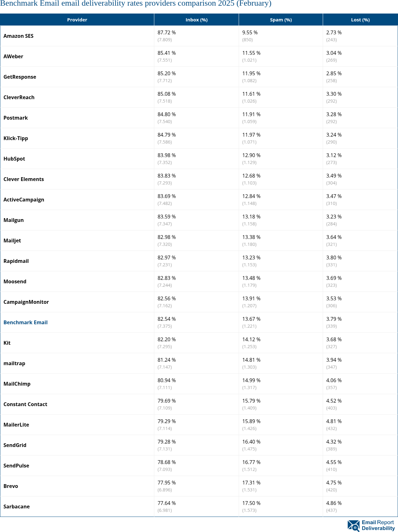Select the MailChimp provider name

[x=17, y=384]
